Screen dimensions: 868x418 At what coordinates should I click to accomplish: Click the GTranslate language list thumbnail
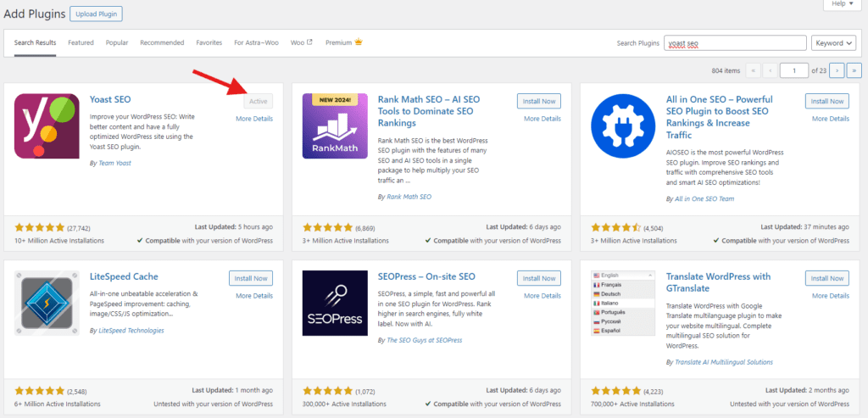[623, 304]
